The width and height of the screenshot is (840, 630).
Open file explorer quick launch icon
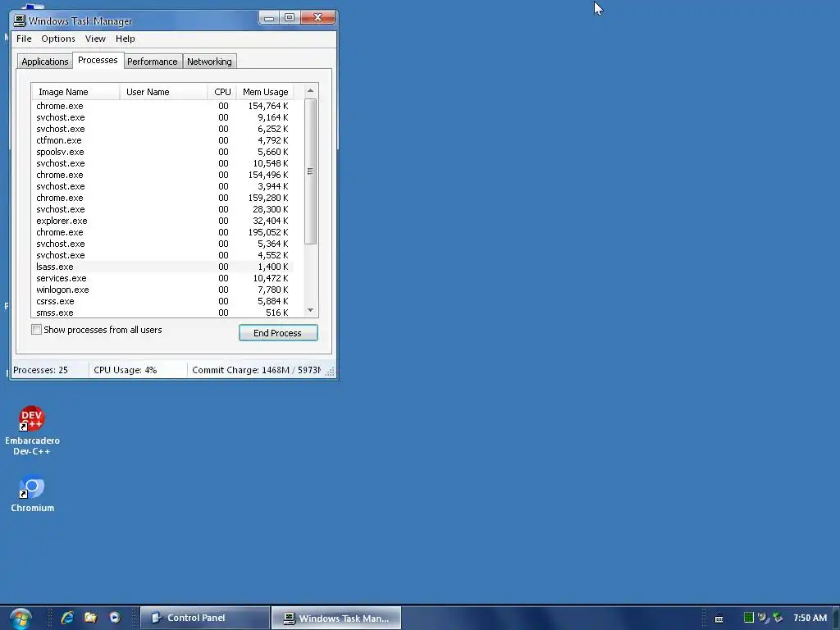pyautogui.click(x=90, y=618)
